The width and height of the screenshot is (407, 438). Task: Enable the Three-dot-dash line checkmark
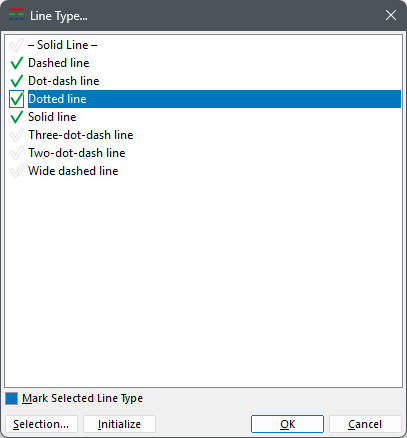click(x=16, y=135)
